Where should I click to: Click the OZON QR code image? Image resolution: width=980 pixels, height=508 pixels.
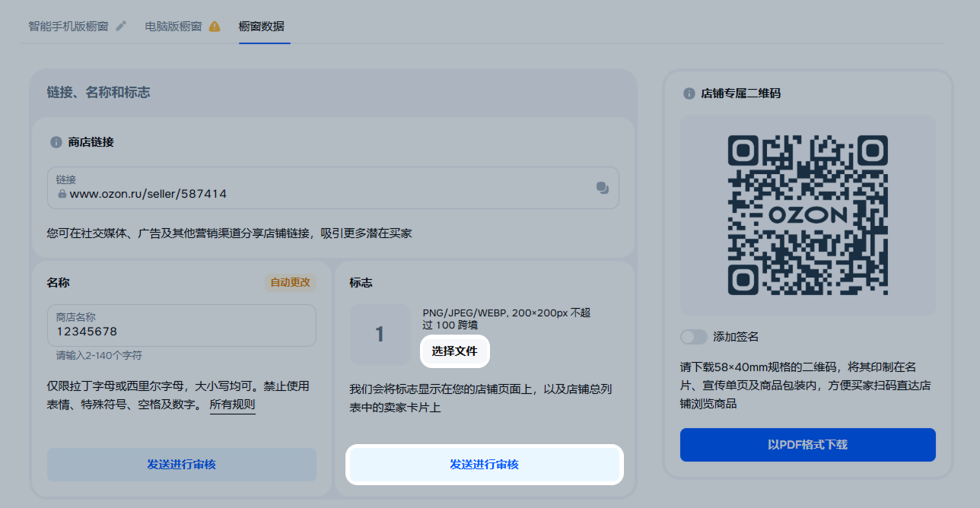coord(807,214)
